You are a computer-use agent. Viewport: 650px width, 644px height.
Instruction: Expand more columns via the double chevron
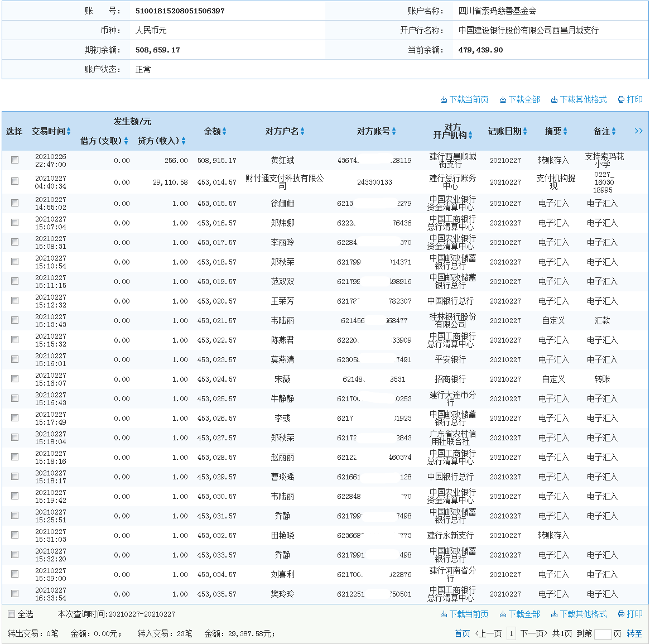638,131
